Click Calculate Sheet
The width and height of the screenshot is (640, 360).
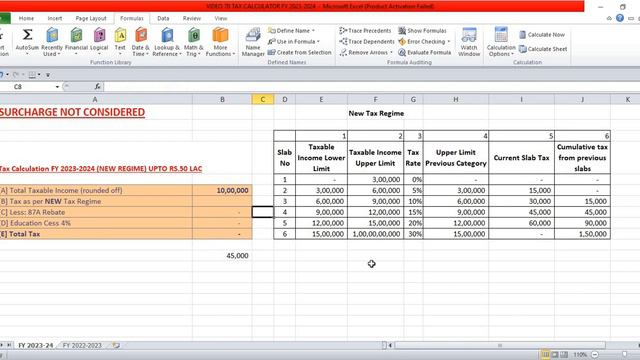[x=543, y=49]
